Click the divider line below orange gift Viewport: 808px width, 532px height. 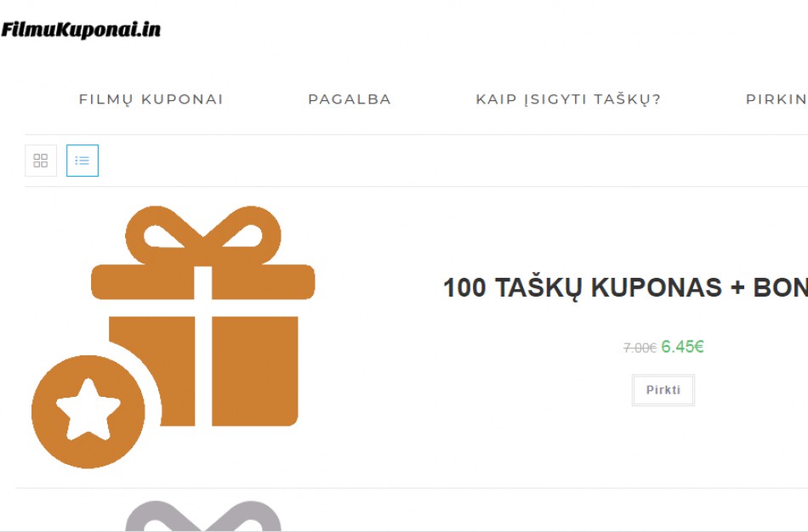[412, 488]
